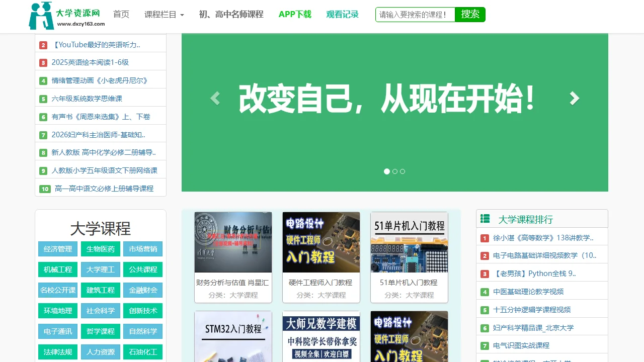Click the carousel left arrow
Image resolution: width=644 pixels, height=362 pixels.
(215, 98)
